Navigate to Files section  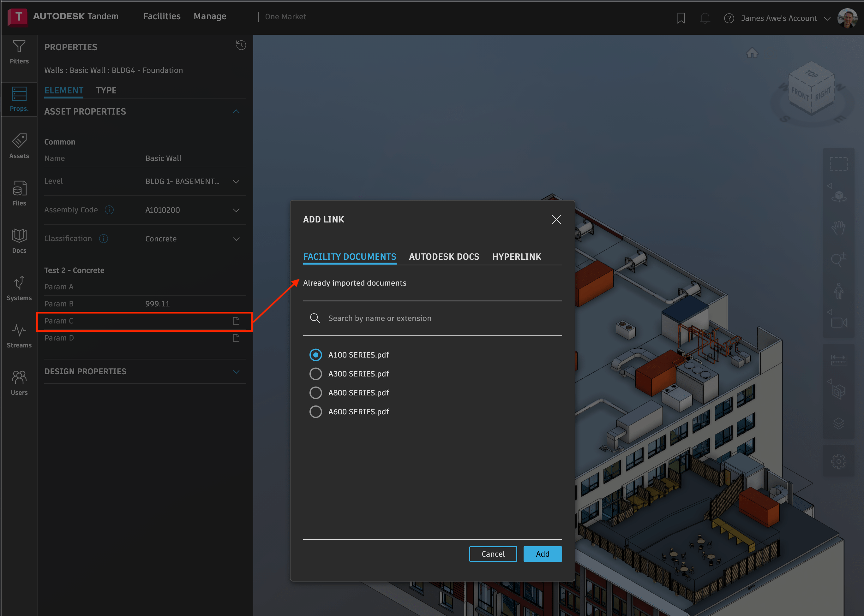(x=19, y=193)
